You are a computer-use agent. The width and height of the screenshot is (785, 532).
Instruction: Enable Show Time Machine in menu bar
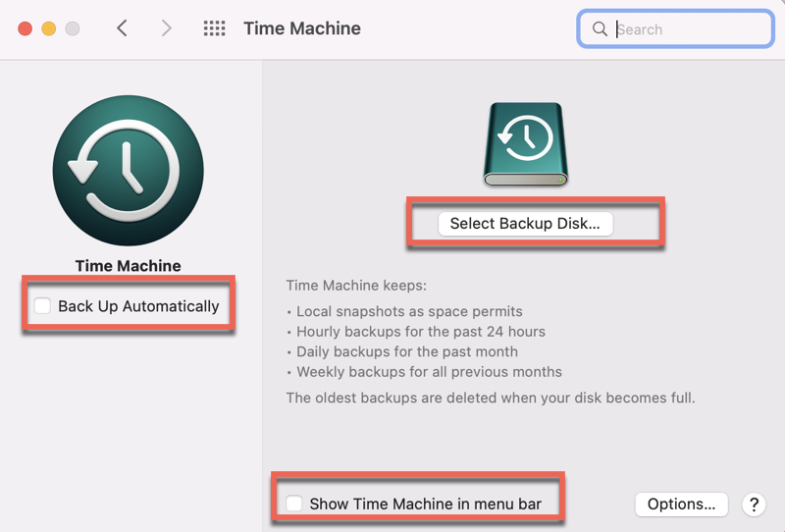[294, 505]
